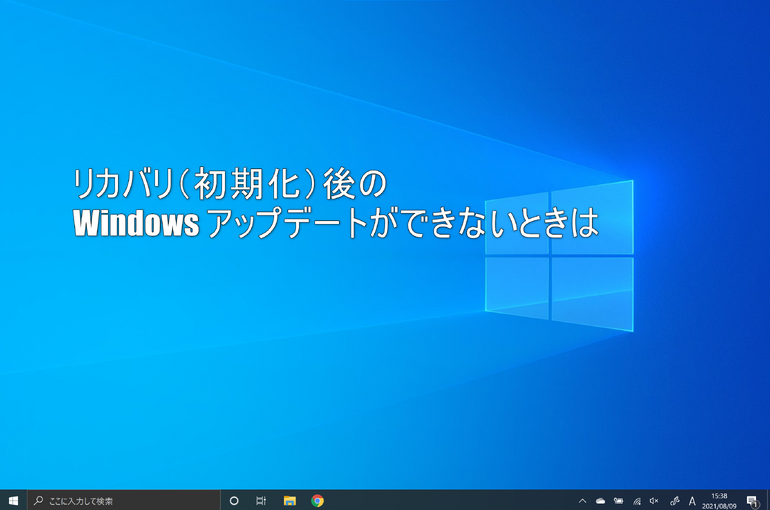Open the Windows Start menu
This screenshot has width=770, height=510.
[x=13, y=501]
